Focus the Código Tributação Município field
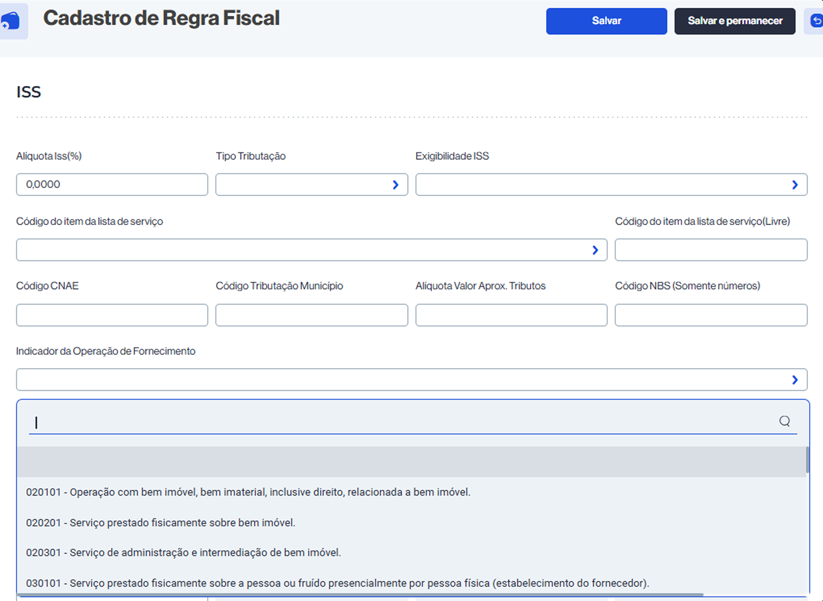The height and width of the screenshot is (601, 823). 311,315
